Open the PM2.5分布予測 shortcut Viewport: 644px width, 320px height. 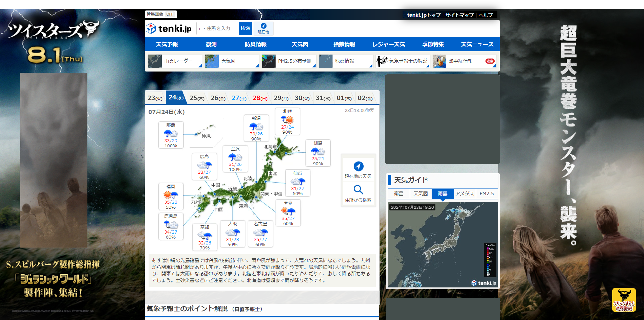click(x=289, y=61)
